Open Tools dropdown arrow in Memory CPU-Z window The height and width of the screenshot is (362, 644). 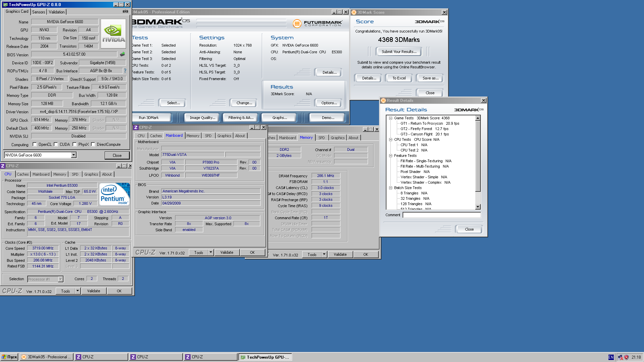click(324, 254)
